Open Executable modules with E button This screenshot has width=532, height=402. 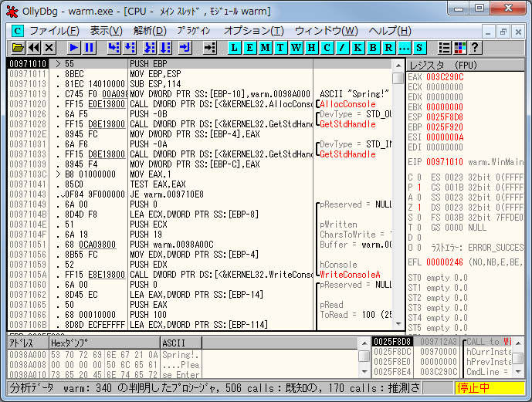click(249, 48)
